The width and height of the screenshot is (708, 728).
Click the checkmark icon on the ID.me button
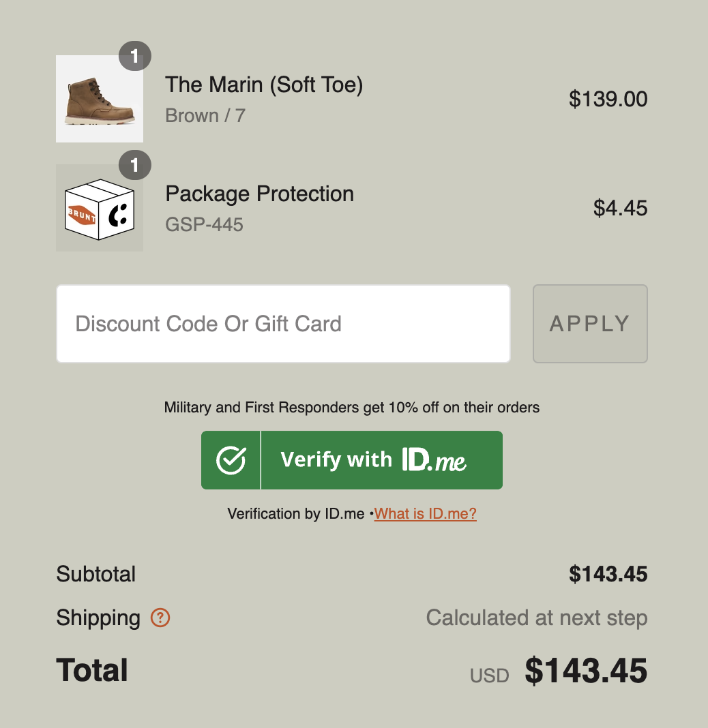[231, 459]
